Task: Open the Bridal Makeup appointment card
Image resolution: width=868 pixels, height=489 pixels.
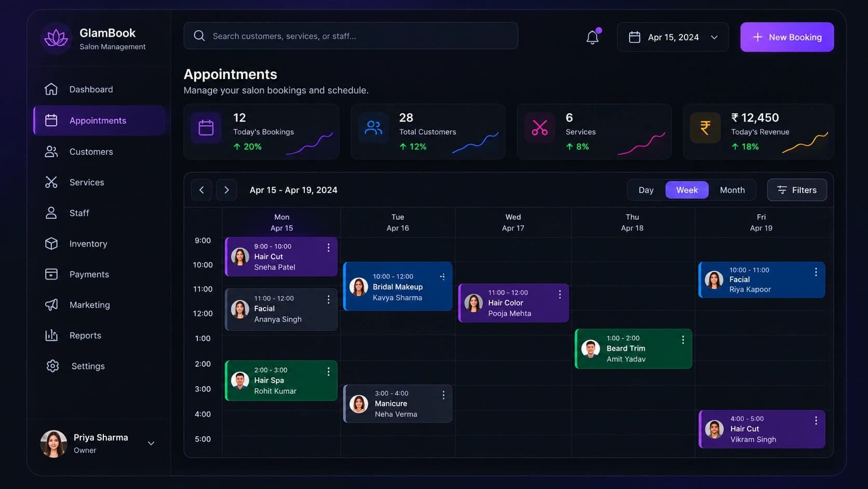Action: tap(398, 286)
